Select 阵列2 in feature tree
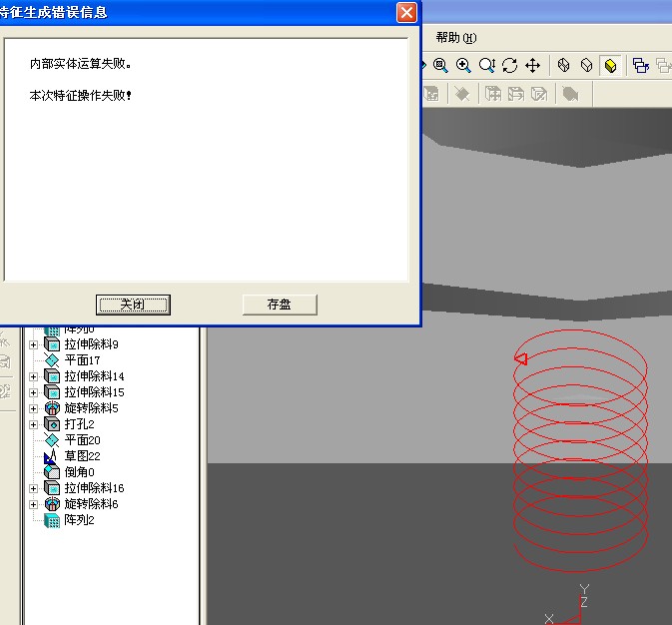Viewport: 672px width, 625px height. [x=79, y=520]
